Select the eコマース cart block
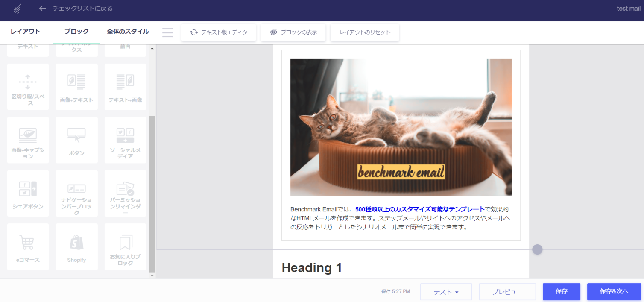 (28, 246)
